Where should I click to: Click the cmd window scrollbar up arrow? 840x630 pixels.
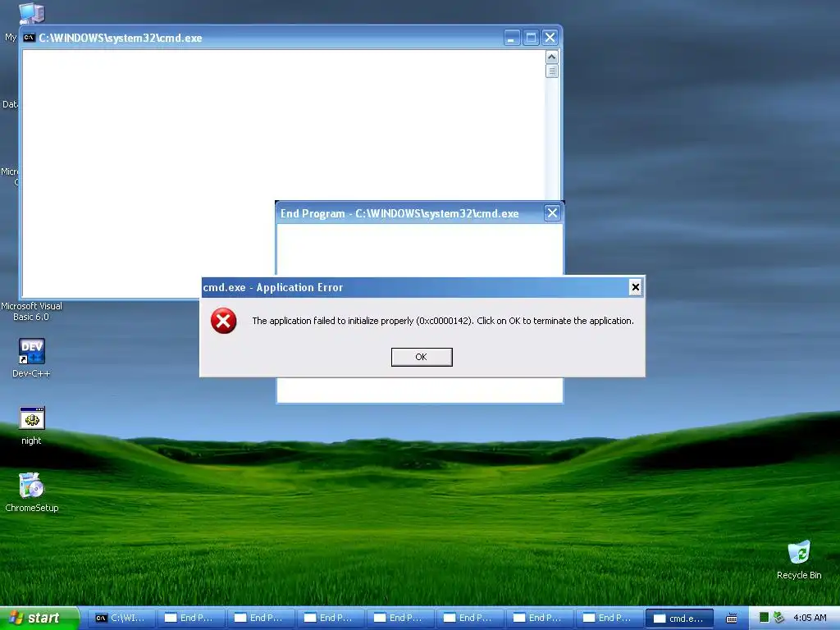[x=552, y=57]
